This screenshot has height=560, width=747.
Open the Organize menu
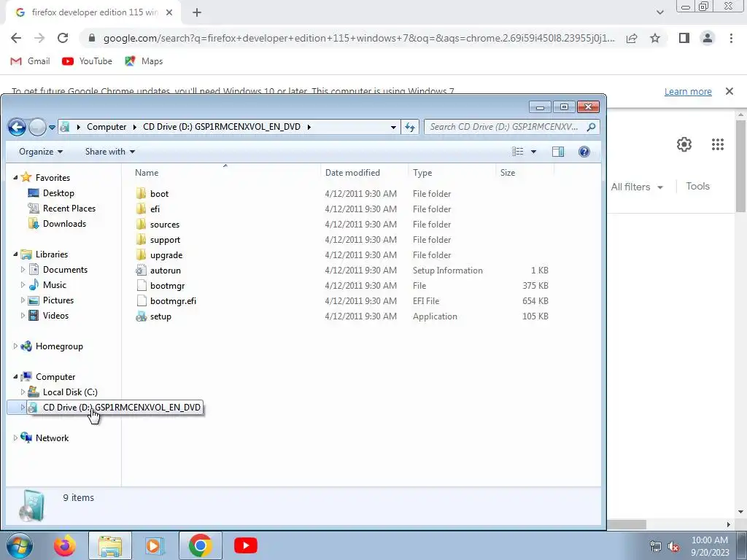tap(41, 152)
